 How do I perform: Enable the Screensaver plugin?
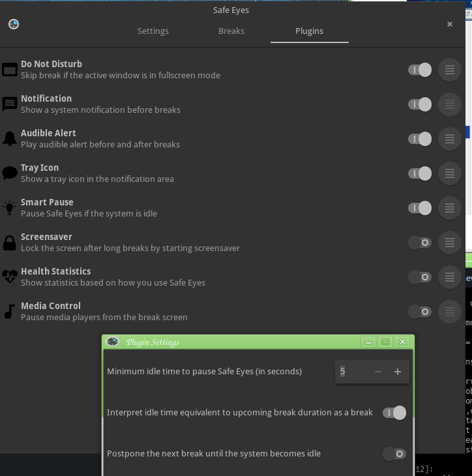click(x=420, y=243)
